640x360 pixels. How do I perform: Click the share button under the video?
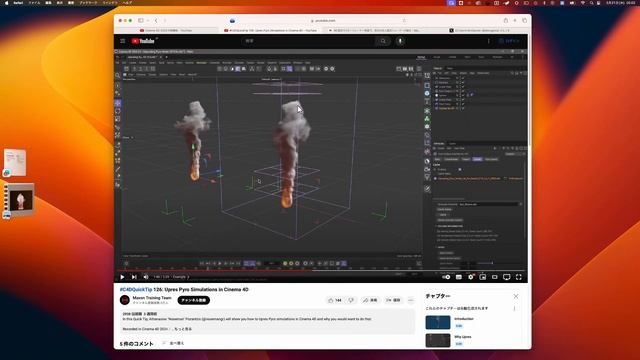(370, 300)
